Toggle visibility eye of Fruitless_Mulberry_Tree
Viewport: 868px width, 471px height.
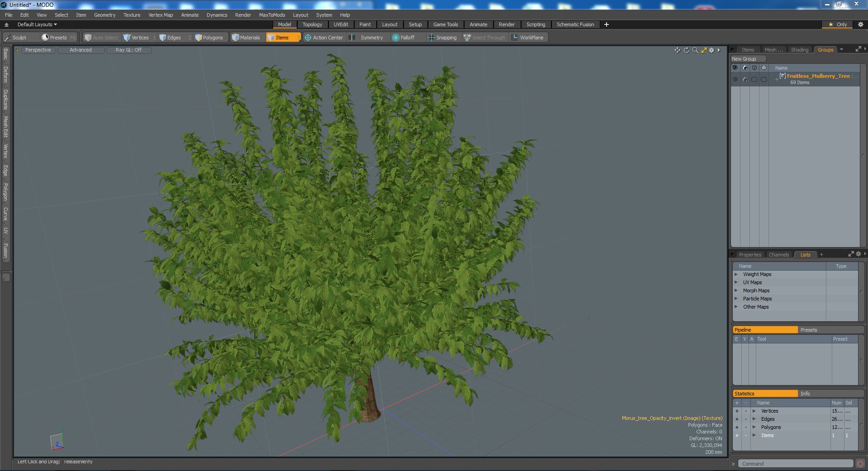735,79
